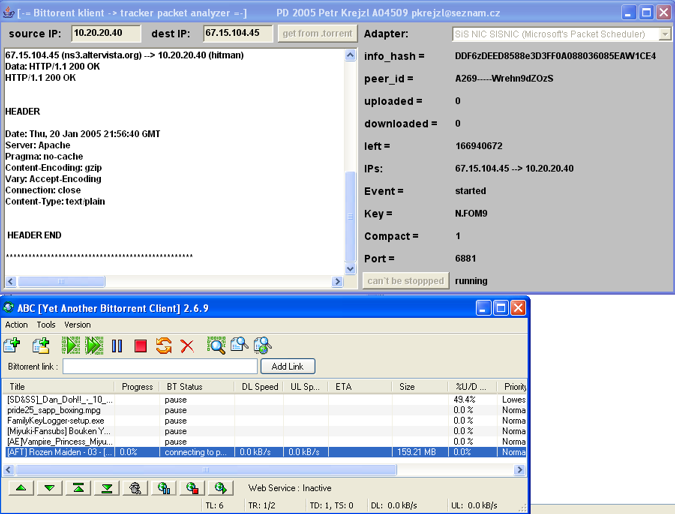
Task: Click the ABC app icon in title bar
Action: 8,308
